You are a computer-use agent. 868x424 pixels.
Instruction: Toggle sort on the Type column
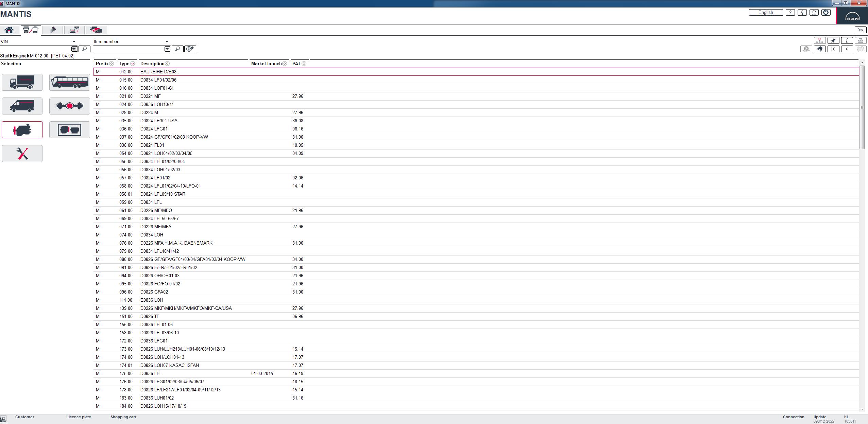point(133,64)
